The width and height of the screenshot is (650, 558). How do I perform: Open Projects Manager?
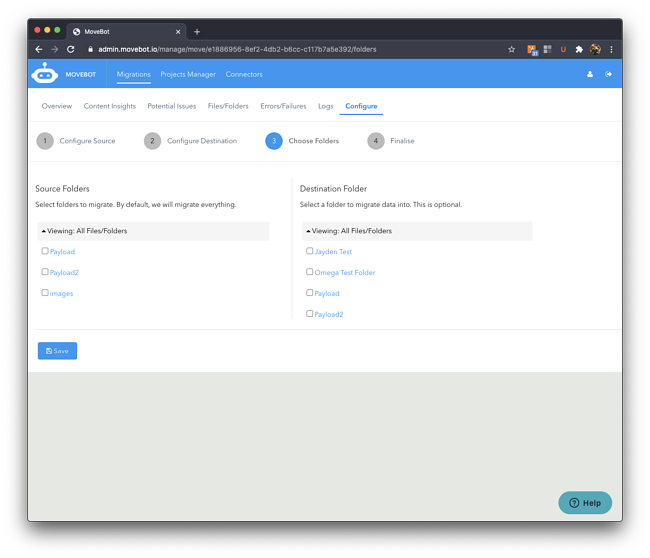[188, 74]
